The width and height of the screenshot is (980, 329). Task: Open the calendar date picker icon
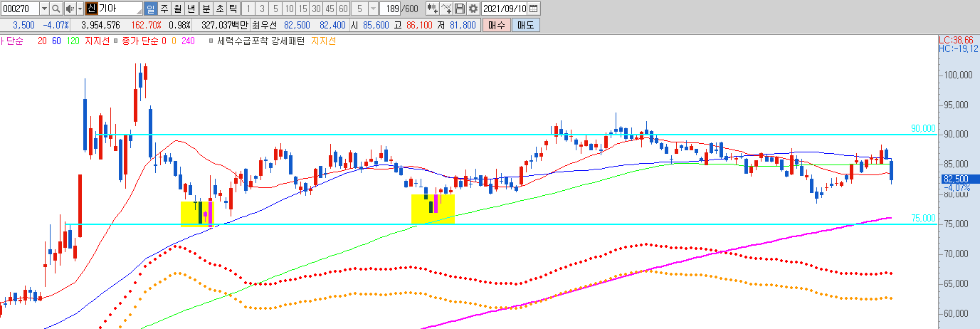click(534, 9)
